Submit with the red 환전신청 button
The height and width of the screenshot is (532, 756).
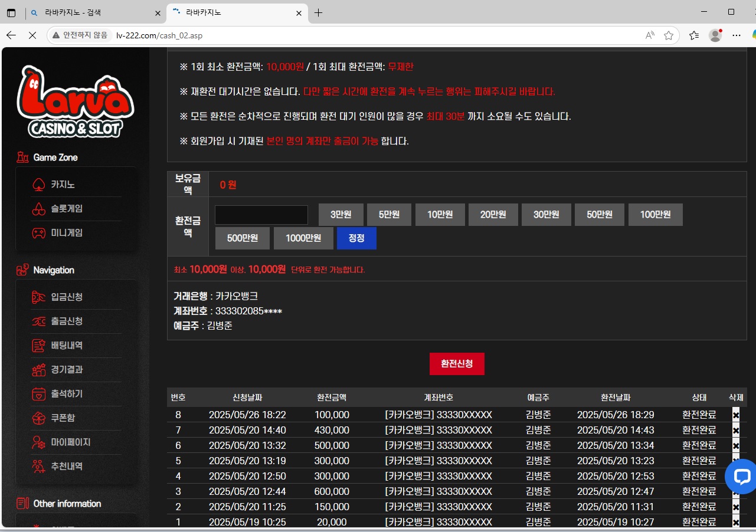[457, 364]
